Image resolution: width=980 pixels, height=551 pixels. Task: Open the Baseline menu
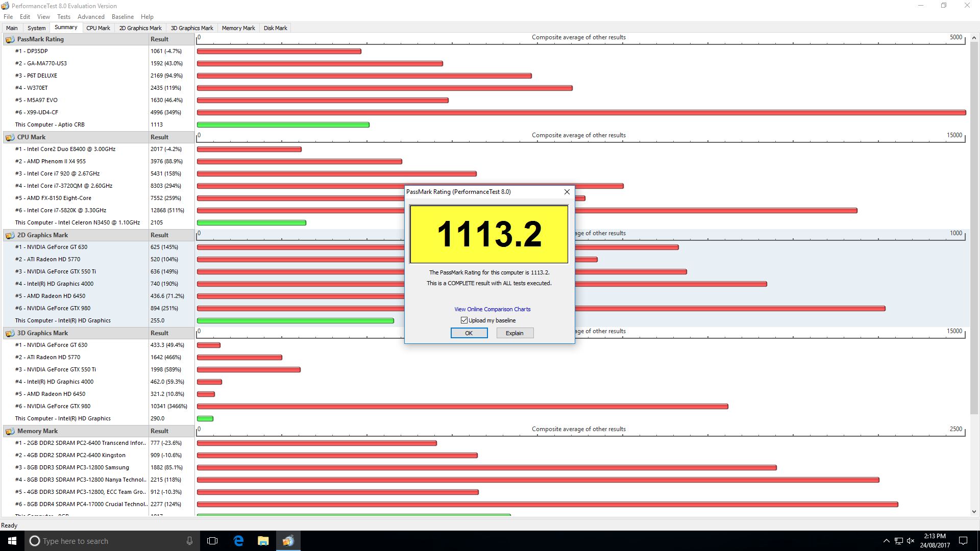coord(122,17)
